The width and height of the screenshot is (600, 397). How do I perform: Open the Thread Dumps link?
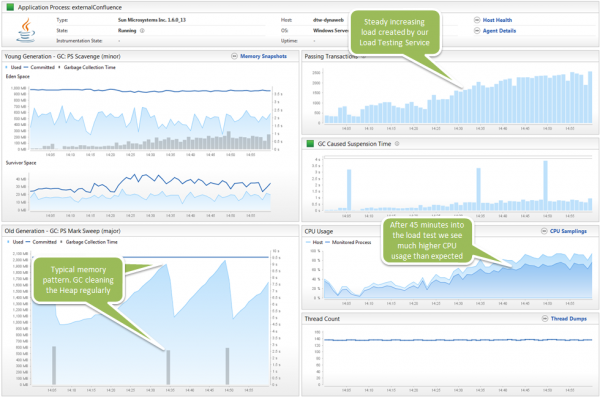click(568, 319)
